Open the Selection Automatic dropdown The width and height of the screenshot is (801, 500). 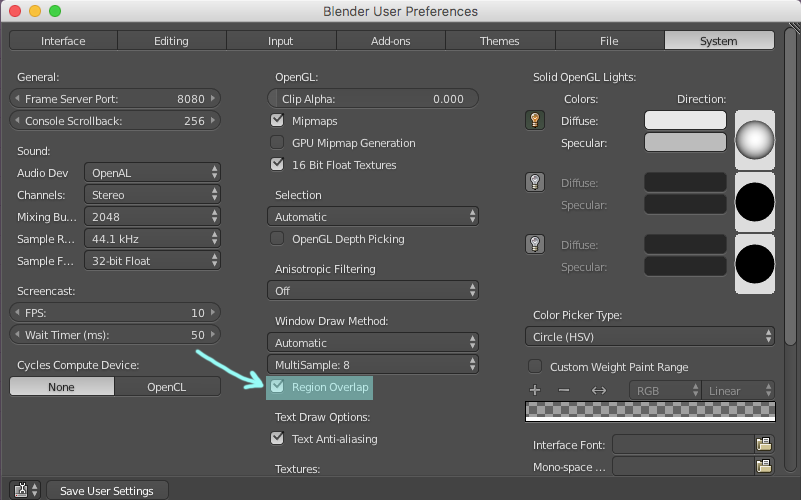click(373, 217)
